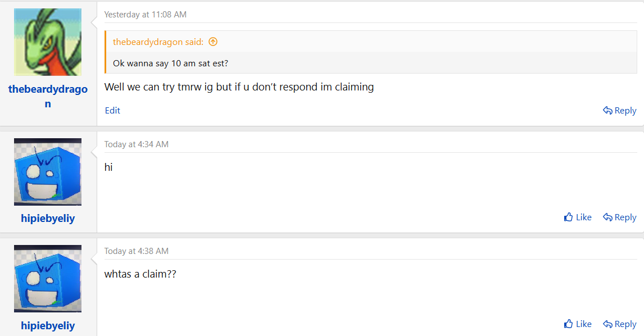Screen dimensions: 644x336
Task: Open thebeardydragon's green dragon avatar
Action: click(x=48, y=42)
